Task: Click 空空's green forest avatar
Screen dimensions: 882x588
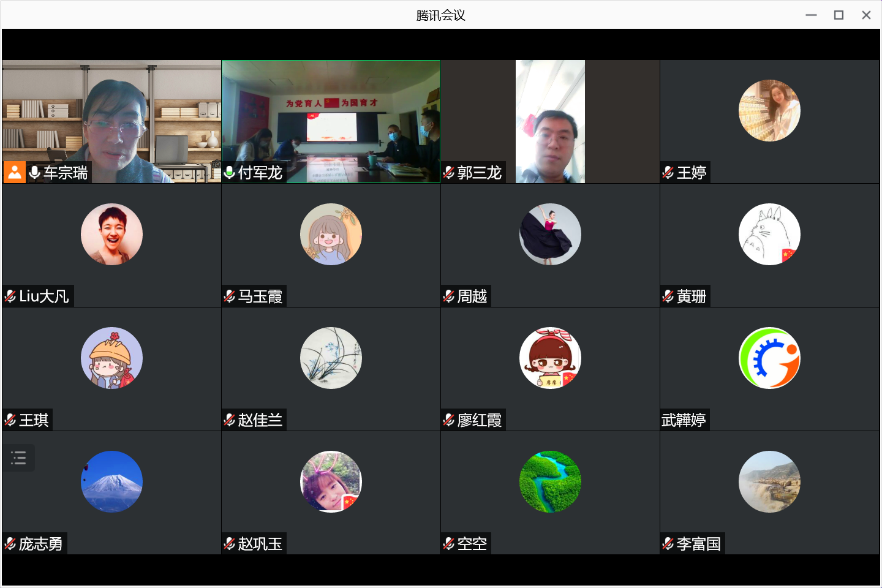Action: tap(550, 482)
